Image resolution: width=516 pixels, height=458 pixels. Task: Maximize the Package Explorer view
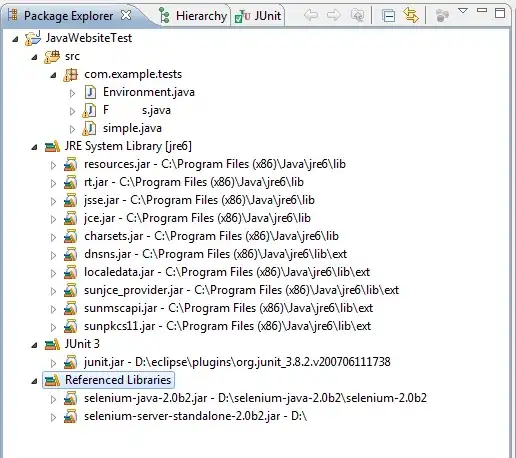500,13
